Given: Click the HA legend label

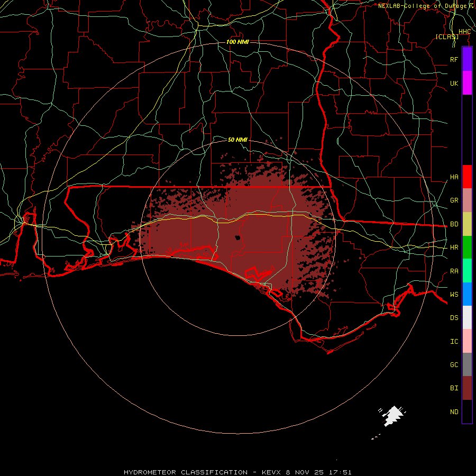Looking at the screenshot, I should (x=454, y=177).
